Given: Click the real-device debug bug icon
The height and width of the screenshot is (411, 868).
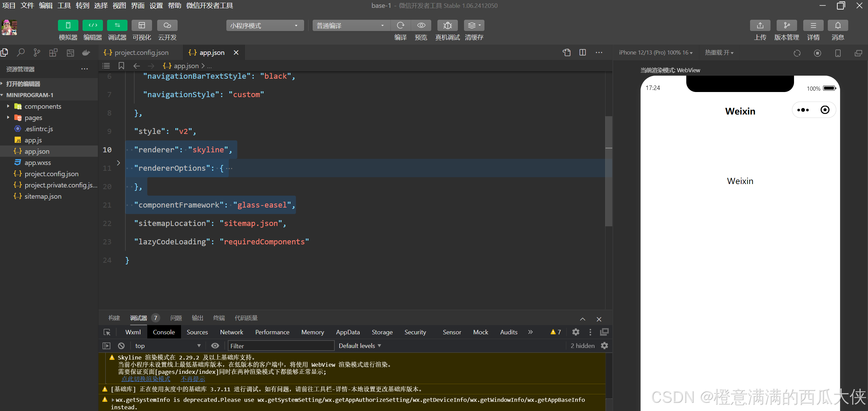Looking at the screenshot, I should point(447,26).
